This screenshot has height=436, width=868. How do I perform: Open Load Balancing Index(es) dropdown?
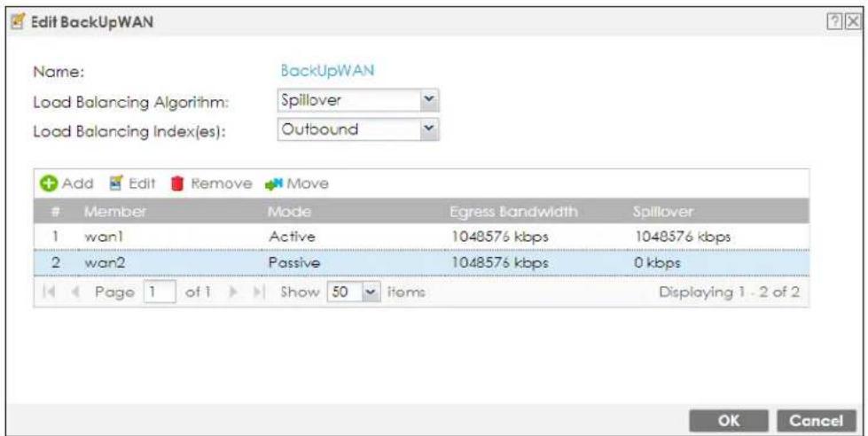[x=429, y=129]
